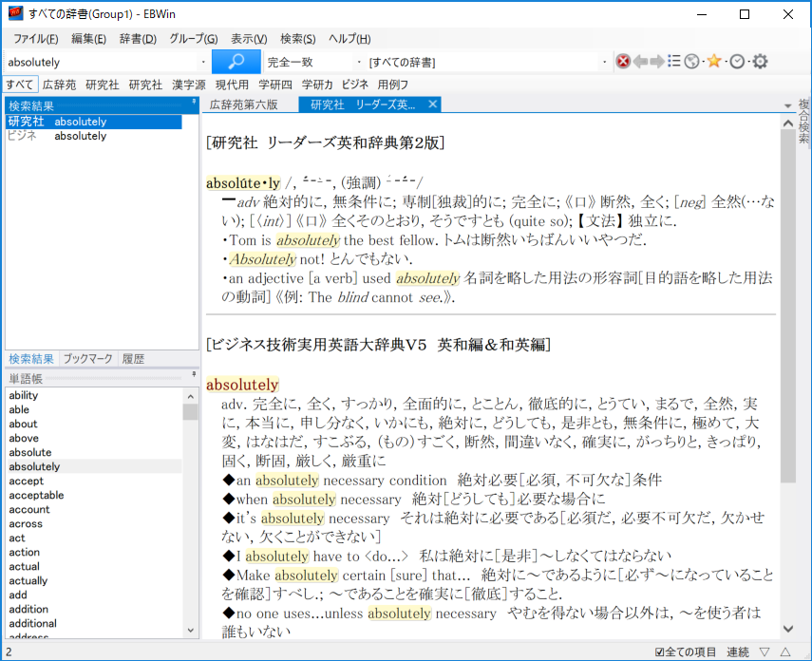
Task: Select 'additional' in the word list
Action: coord(95,624)
